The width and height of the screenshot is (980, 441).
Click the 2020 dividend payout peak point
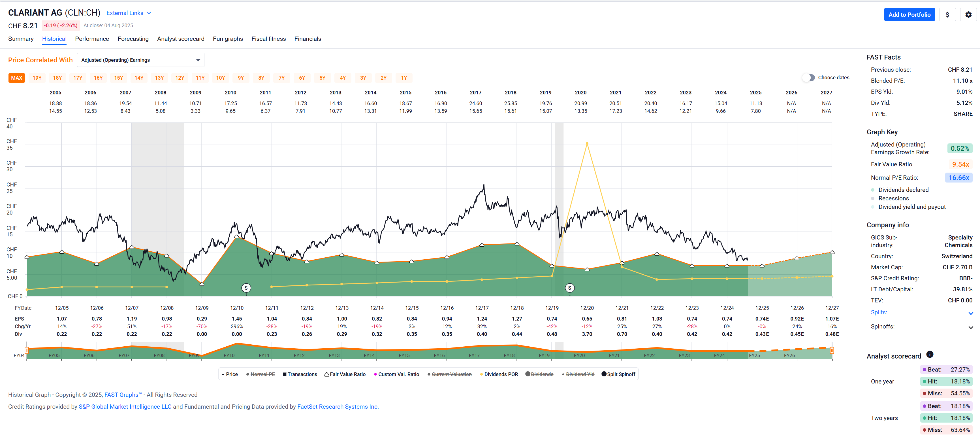(587, 144)
